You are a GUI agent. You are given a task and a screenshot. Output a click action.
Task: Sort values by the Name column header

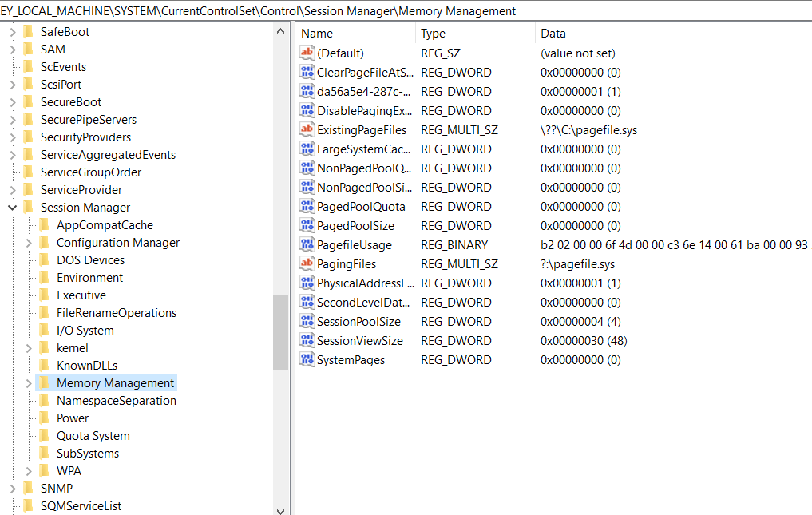coord(355,34)
